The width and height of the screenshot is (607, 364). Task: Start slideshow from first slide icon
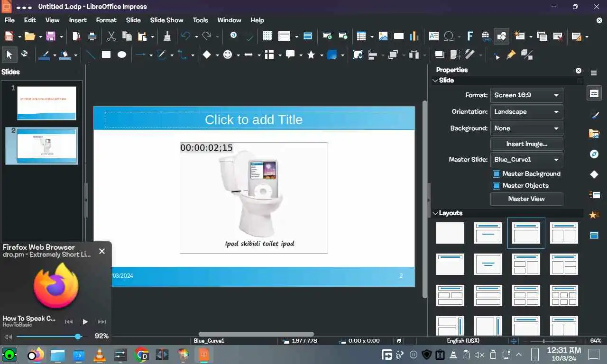[x=327, y=36]
